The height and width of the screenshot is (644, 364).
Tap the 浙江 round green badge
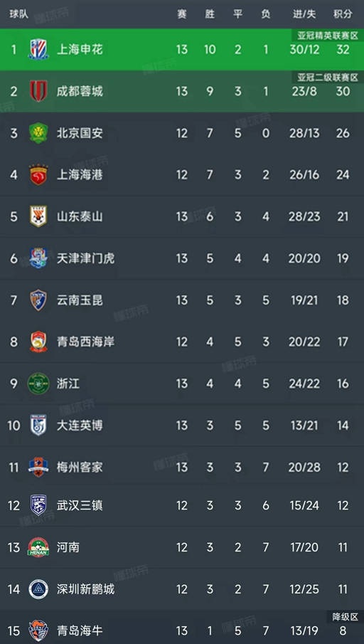click(x=38, y=384)
